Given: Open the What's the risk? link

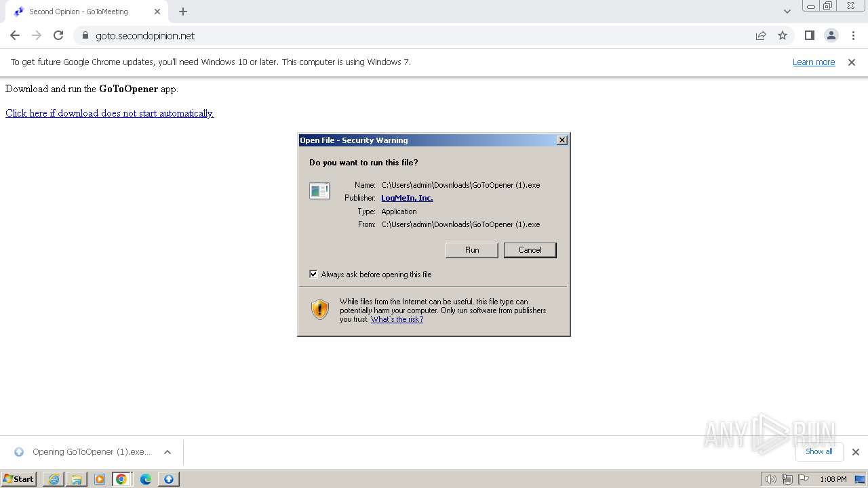Looking at the screenshot, I should pos(397,319).
